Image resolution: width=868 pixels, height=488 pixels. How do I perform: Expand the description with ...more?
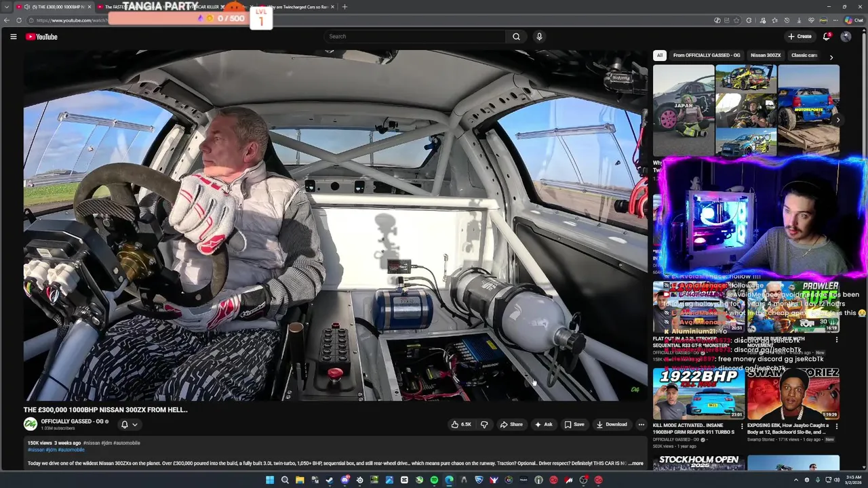635,464
